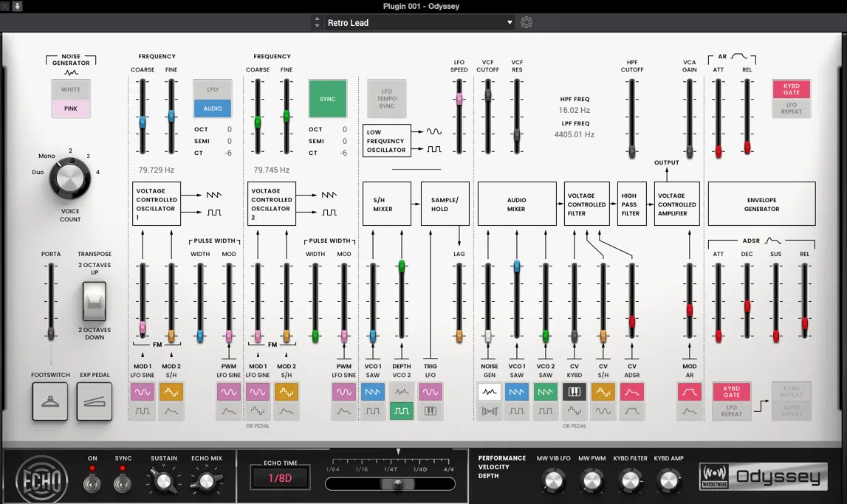Select White noise type
This screenshot has height=504, width=847.
(71, 90)
